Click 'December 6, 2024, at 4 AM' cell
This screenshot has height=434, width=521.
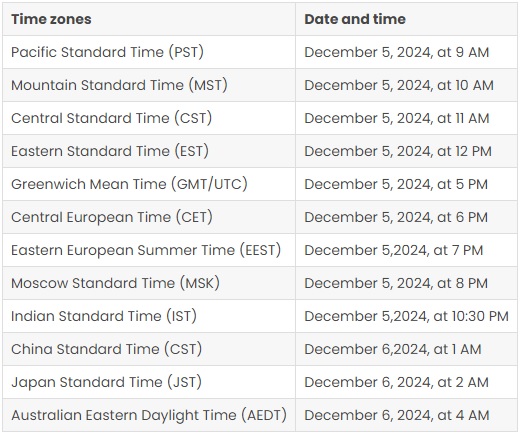click(x=406, y=415)
